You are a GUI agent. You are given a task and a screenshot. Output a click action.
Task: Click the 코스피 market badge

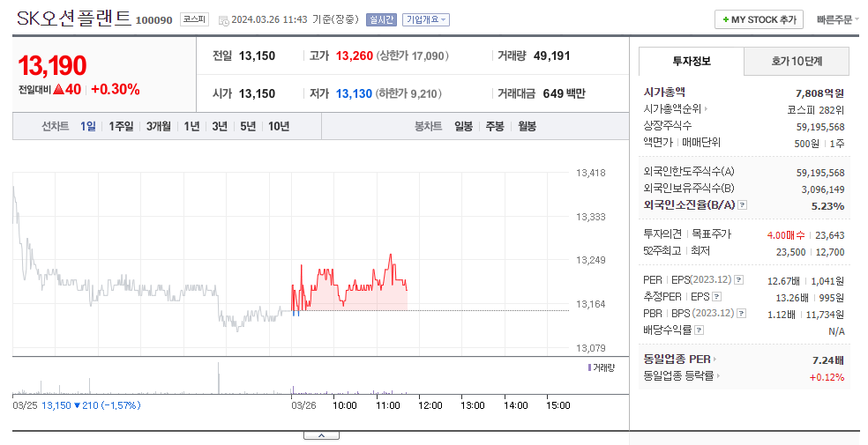tap(194, 19)
